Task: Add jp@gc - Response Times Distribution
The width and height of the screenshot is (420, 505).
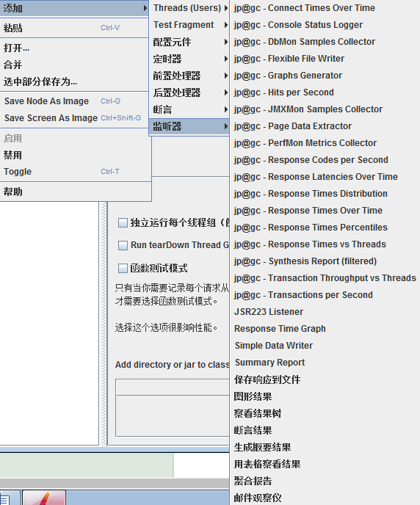Action: [325, 194]
